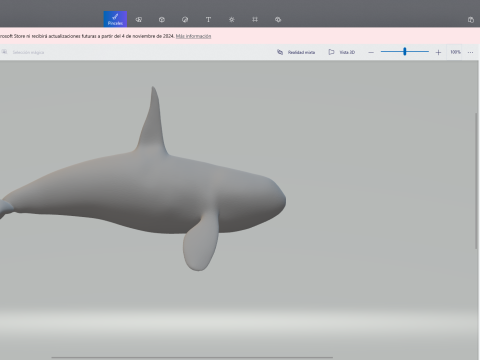Click the horizontal scrollbar at the bottom
Screen dimensions: 480x360
pos(192,357)
